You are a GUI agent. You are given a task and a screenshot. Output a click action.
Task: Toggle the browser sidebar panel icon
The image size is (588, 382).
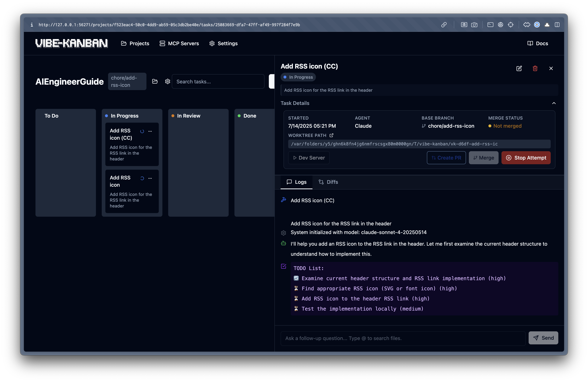[x=557, y=25]
